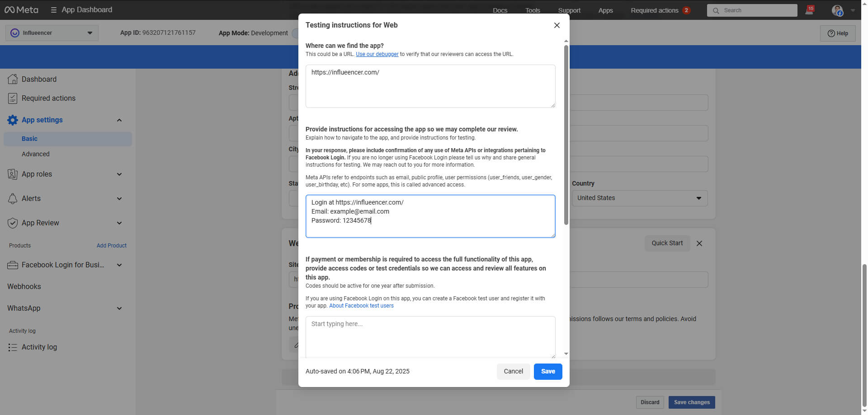
Task: Click the Meta logo in the top bar
Action: [21, 9]
